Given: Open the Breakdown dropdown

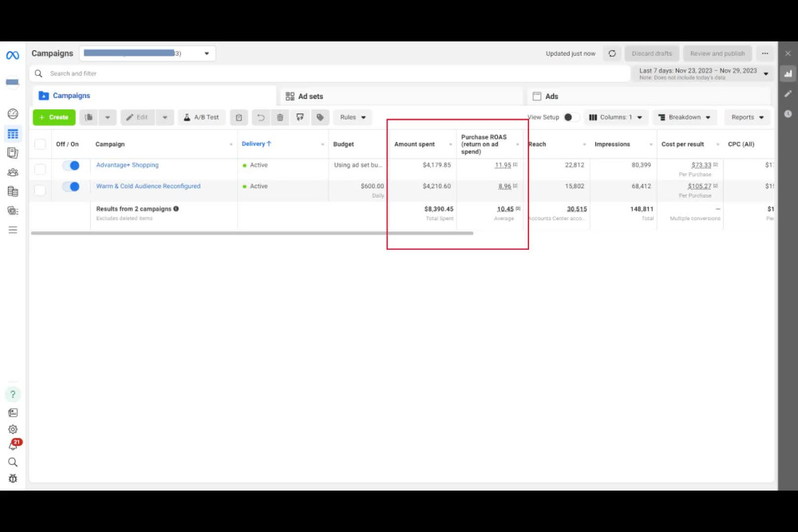Looking at the screenshot, I should [x=685, y=117].
